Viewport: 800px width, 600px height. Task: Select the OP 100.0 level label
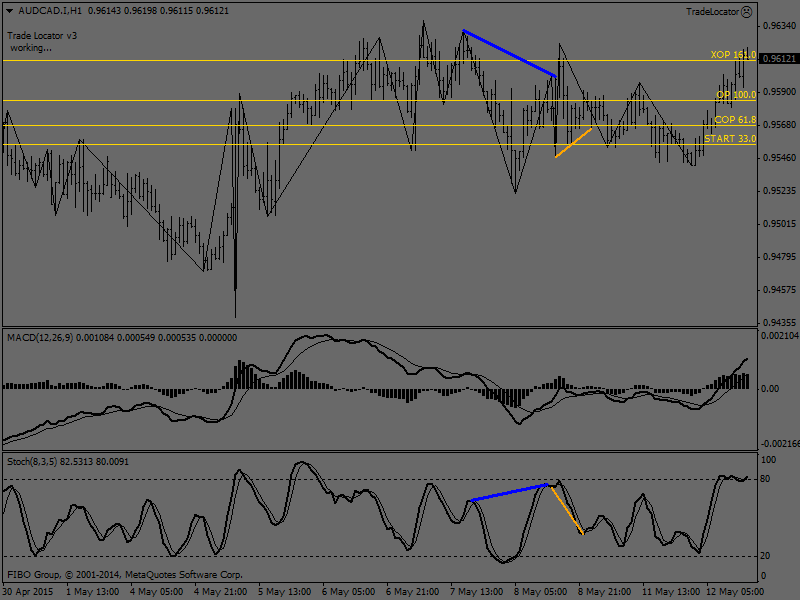click(735, 94)
